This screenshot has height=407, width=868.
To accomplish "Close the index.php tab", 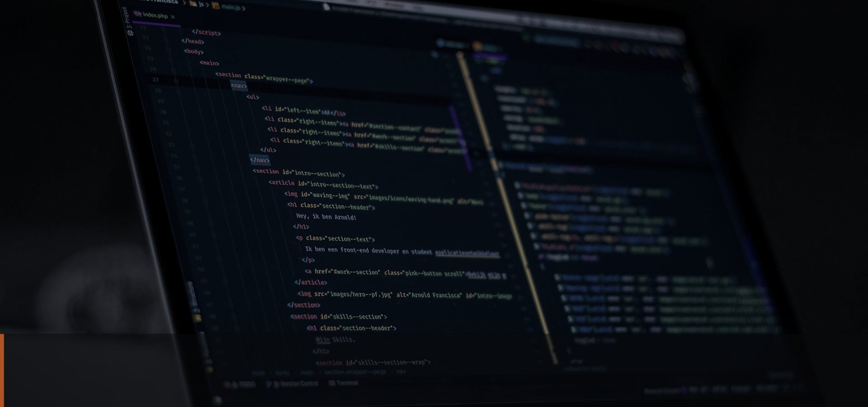I will [x=173, y=17].
